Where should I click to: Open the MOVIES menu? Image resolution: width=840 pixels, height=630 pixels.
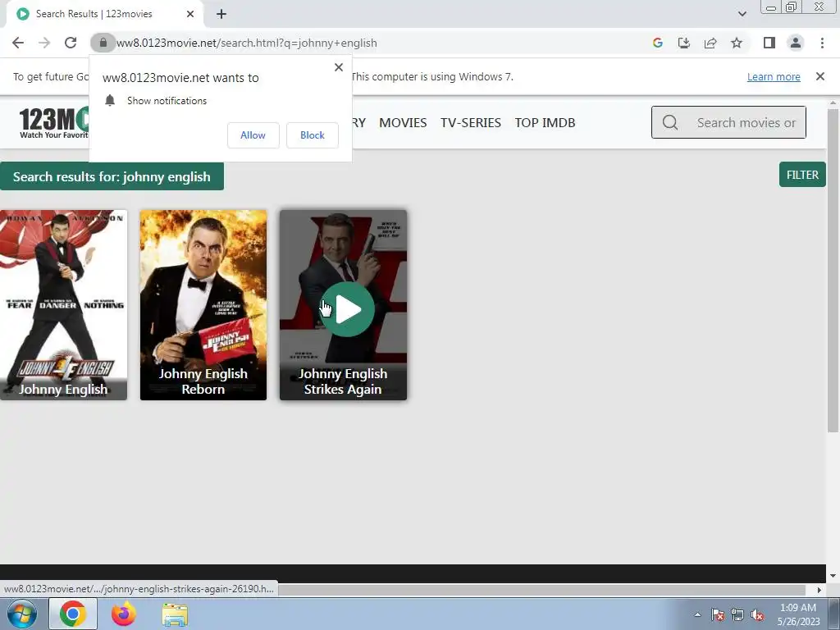(x=403, y=123)
